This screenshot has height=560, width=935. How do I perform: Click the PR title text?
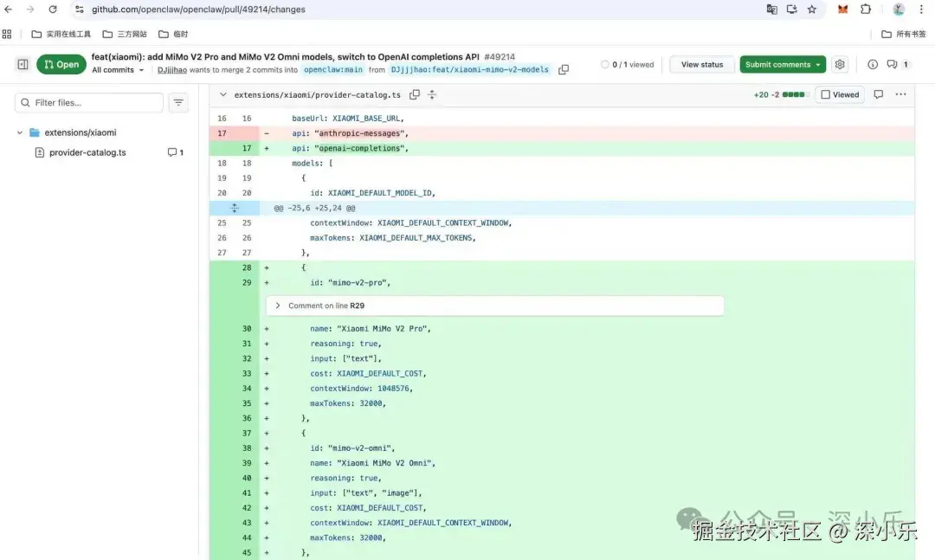tap(285, 56)
